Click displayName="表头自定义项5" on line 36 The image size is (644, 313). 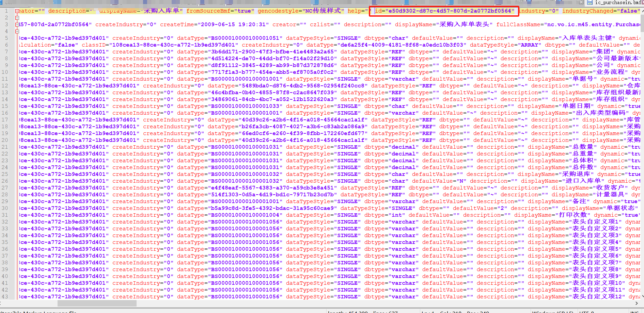click(575, 249)
